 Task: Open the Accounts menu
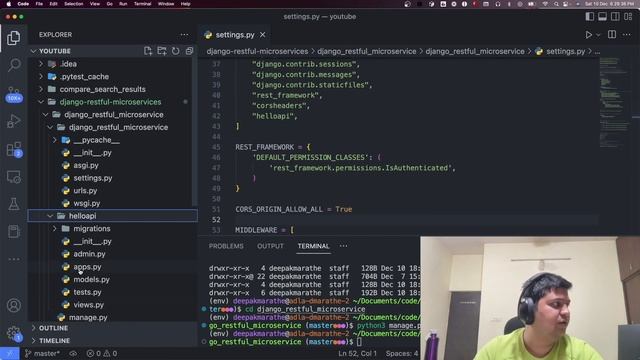coord(13,305)
